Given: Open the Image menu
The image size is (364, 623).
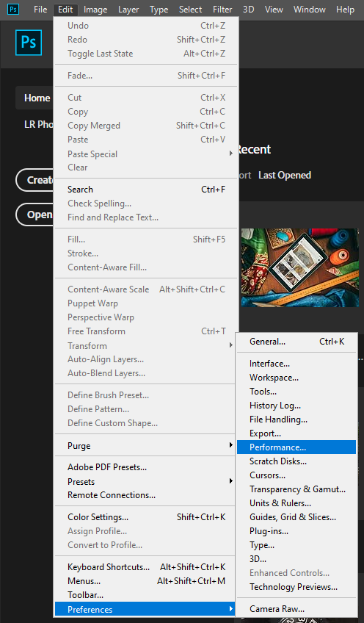Looking at the screenshot, I should click(x=95, y=9).
